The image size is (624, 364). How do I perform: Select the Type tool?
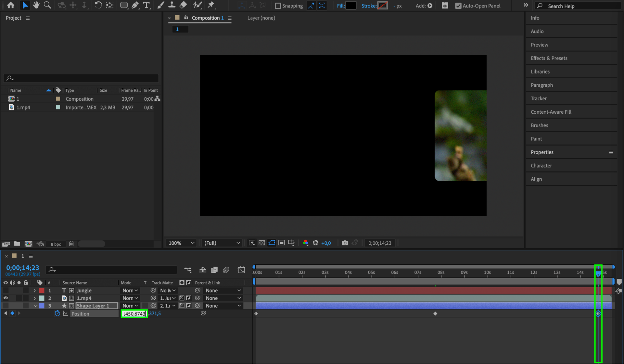[x=146, y=5]
